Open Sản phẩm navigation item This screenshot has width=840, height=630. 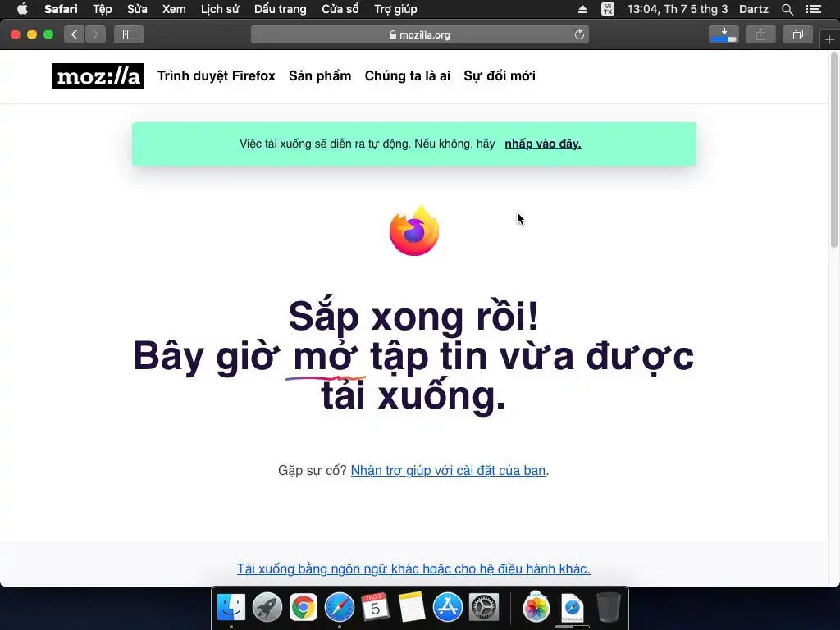(x=320, y=76)
